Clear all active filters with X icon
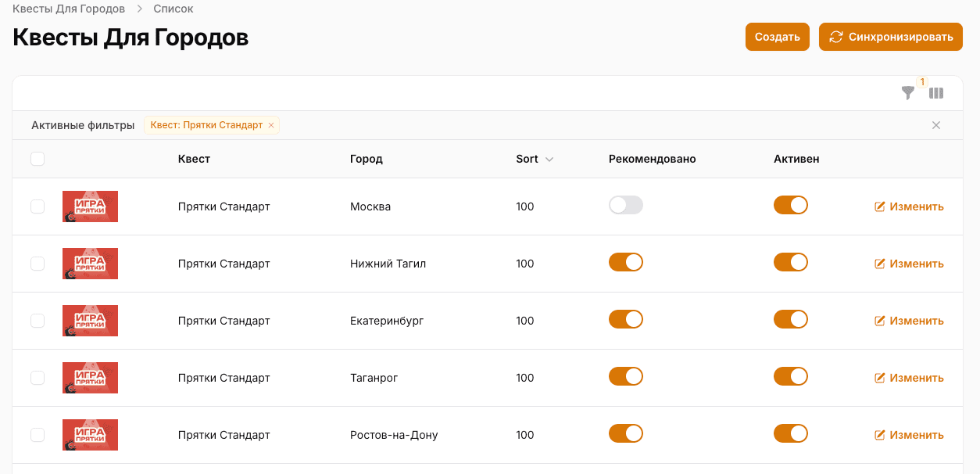 (x=936, y=125)
